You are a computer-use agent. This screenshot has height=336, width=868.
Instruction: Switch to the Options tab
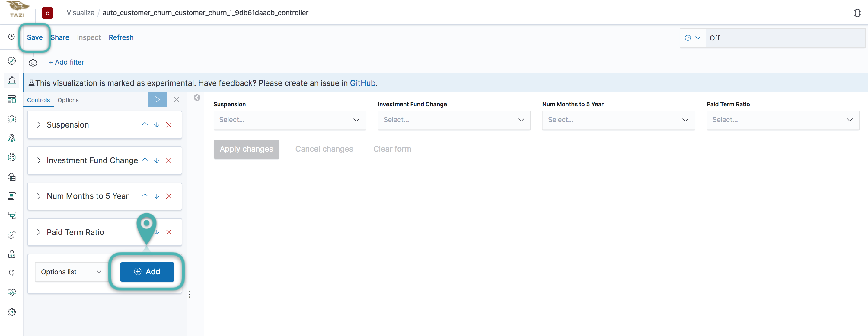pos(68,100)
